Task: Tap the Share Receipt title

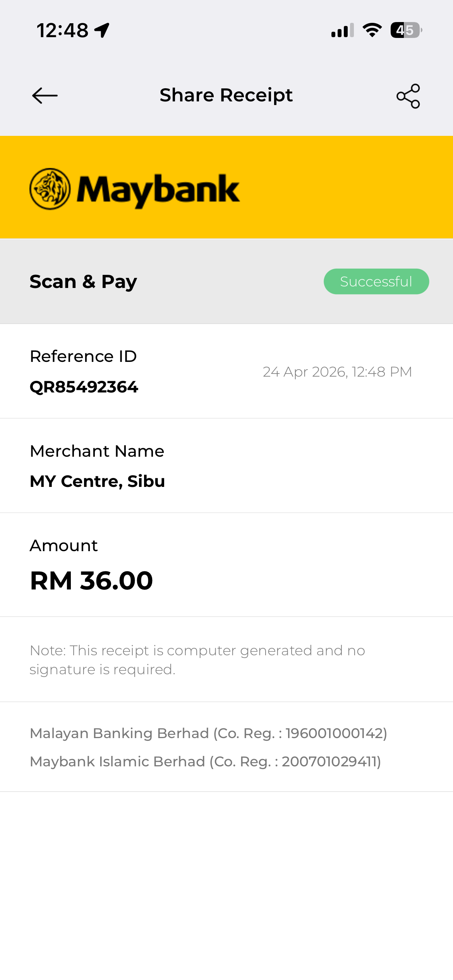Action: [226, 95]
